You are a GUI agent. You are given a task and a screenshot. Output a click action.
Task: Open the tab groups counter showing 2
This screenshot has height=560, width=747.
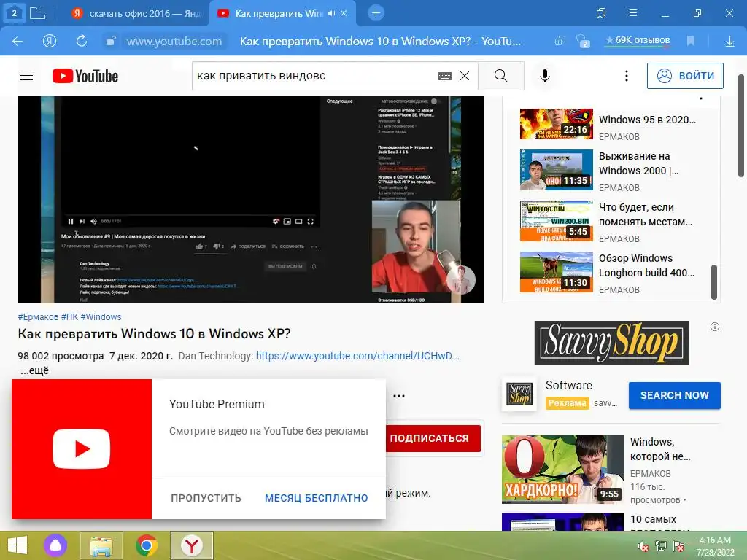(15, 13)
